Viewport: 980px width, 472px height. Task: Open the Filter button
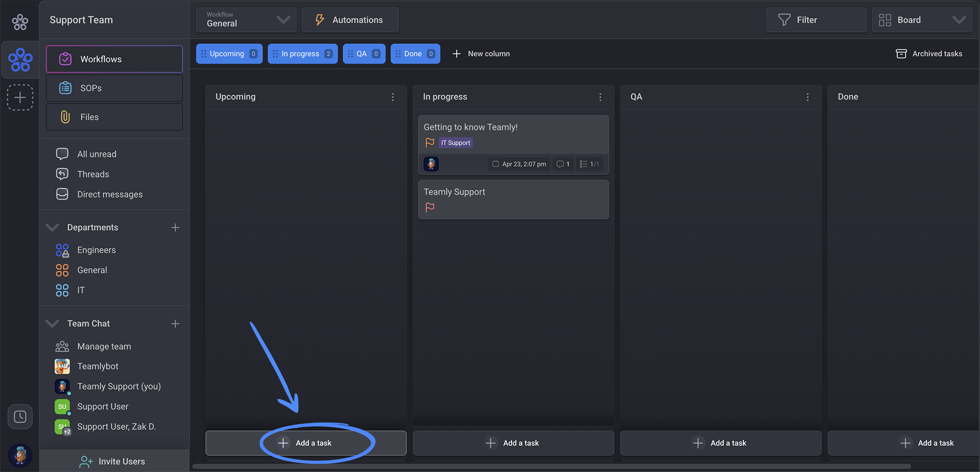[x=816, y=20]
